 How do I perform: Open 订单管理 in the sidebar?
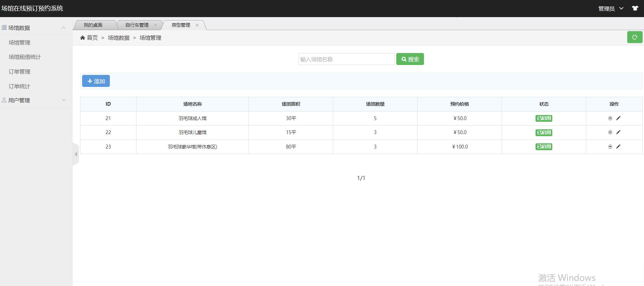tap(20, 71)
